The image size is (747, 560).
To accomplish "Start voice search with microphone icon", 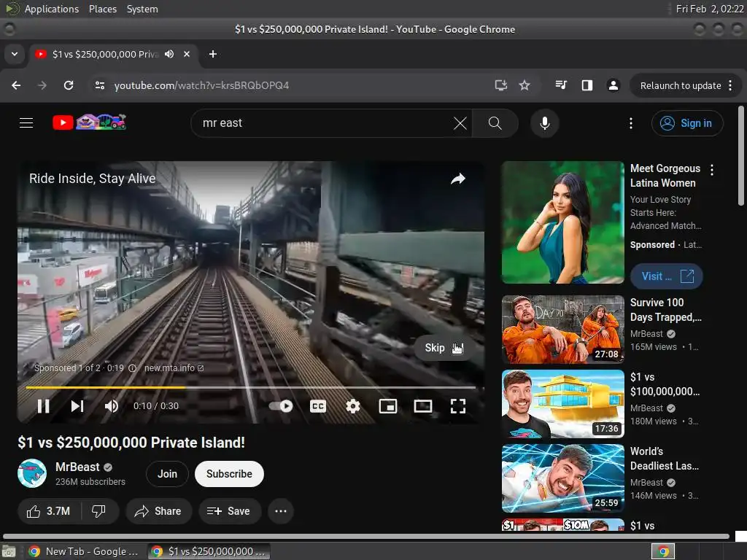I will tap(544, 123).
